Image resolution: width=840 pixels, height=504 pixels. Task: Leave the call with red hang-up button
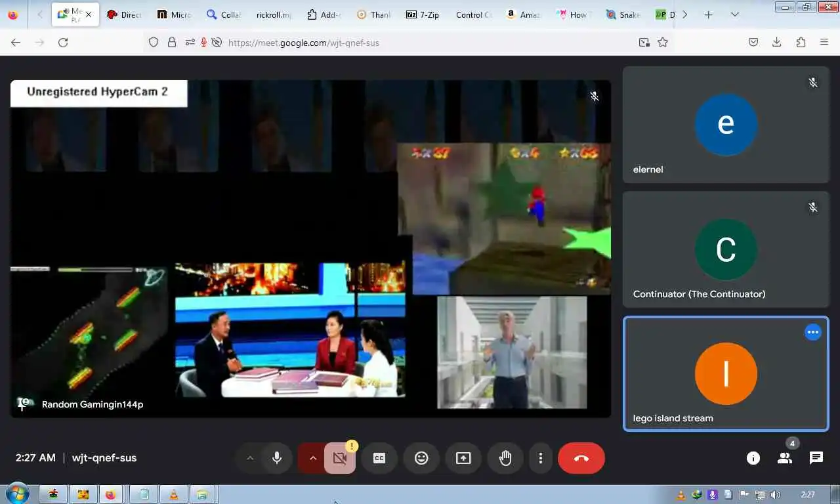[581, 458]
